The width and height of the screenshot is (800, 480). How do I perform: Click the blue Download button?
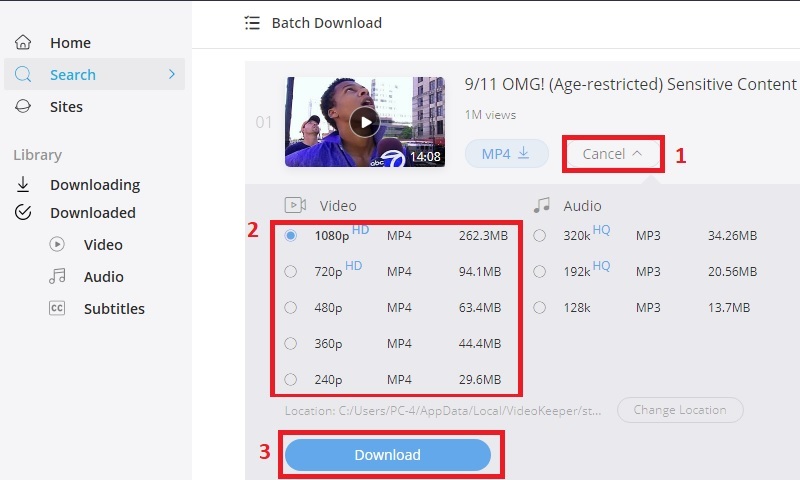click(388, 454)
